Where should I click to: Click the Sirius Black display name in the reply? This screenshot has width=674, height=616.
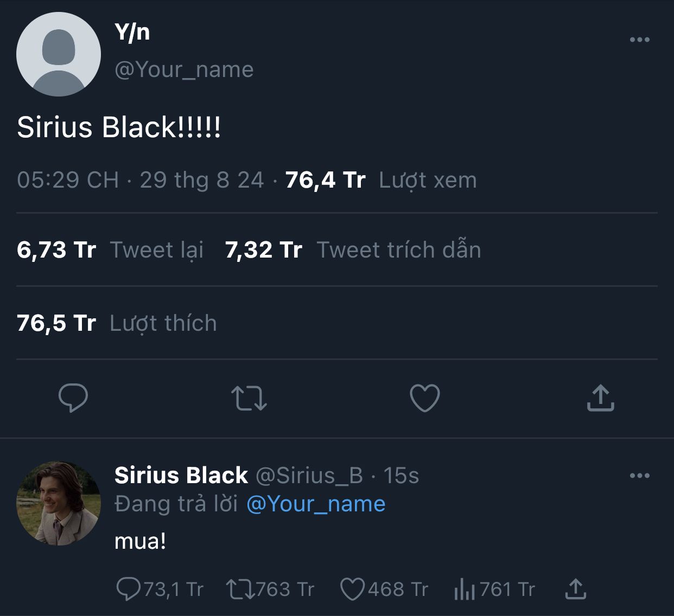click(181, 475)
